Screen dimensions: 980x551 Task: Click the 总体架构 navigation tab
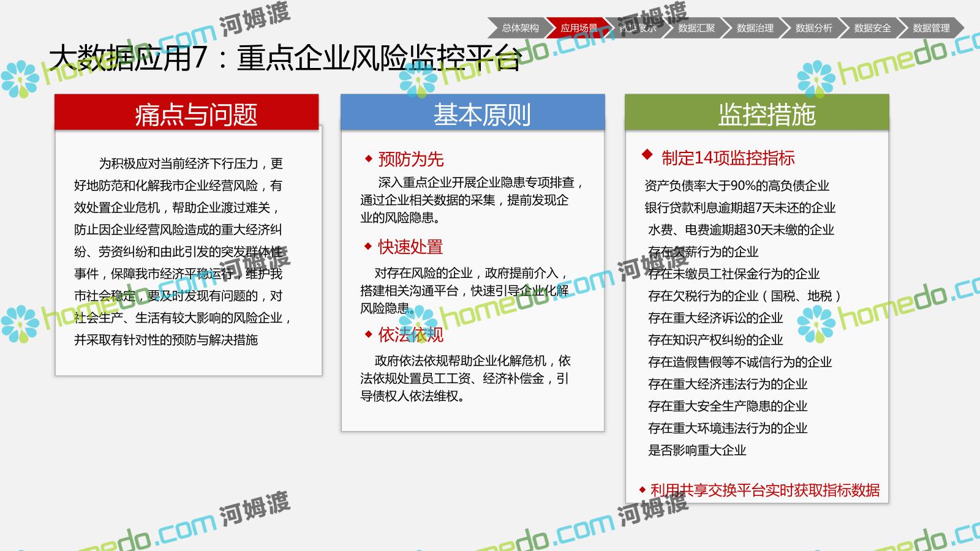520,28
